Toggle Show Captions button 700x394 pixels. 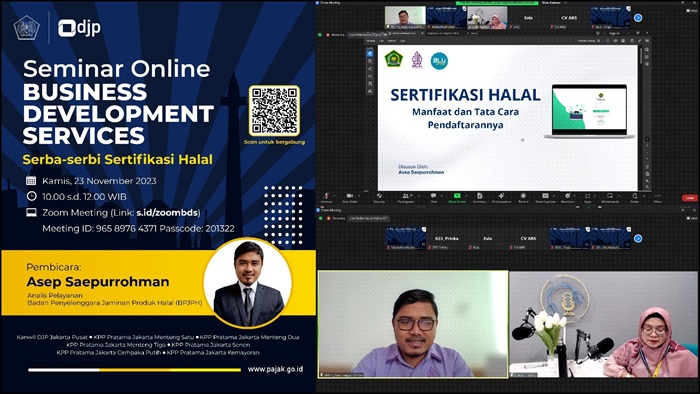coord(545,195)
